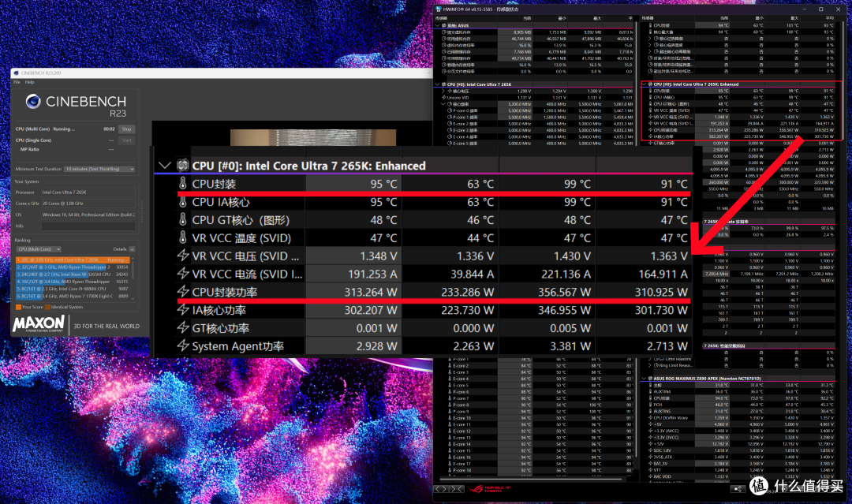Click the thermometer icon of PCH row
This screenshot has height=504, width=852.
click(x=650, y=405)
